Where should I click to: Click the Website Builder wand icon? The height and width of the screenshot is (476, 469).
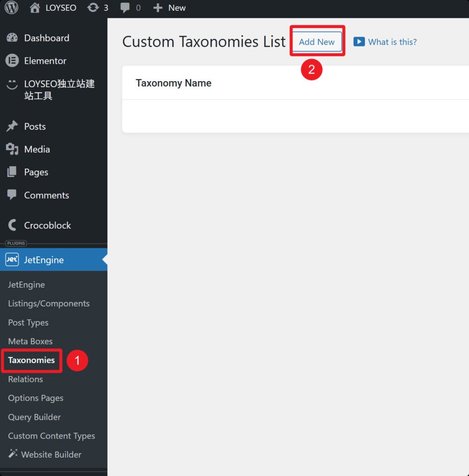coord(13,454)
